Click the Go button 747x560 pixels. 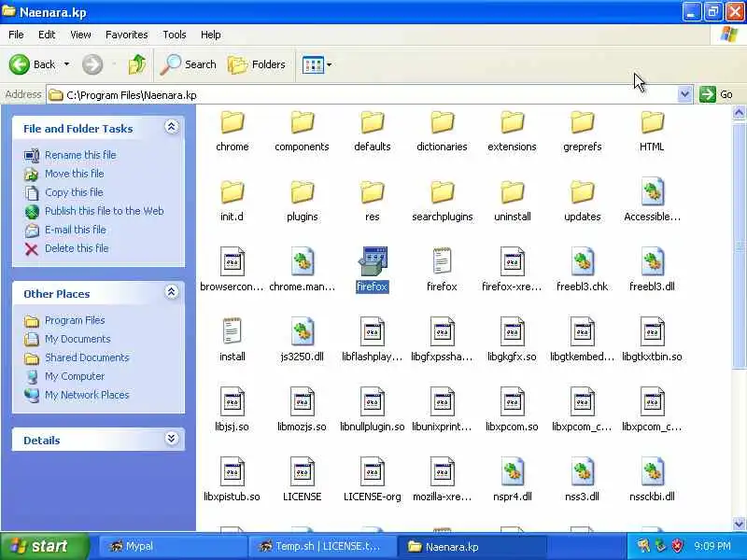pos(716,94)
